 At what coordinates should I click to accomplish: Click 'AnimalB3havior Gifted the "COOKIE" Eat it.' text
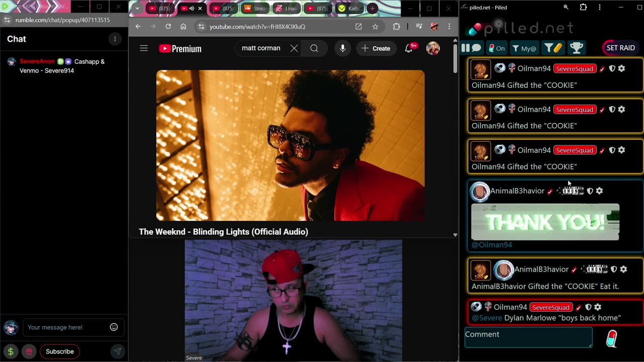coord(545,286)
